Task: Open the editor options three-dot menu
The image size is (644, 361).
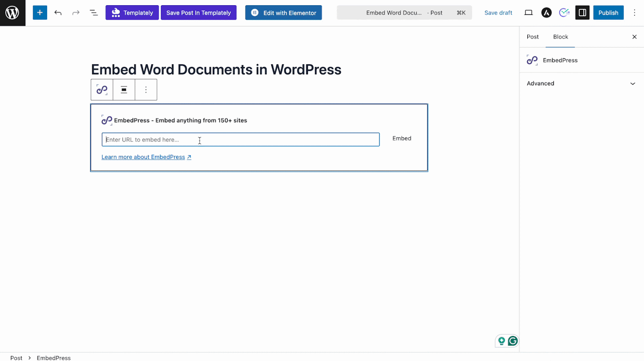Action: (x=634, y=13)
